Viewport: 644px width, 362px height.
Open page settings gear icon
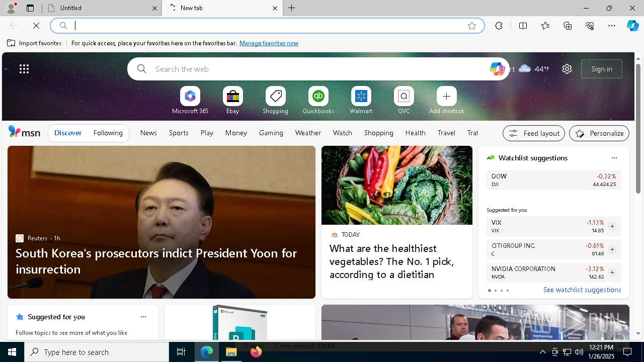tap(567, 69)
